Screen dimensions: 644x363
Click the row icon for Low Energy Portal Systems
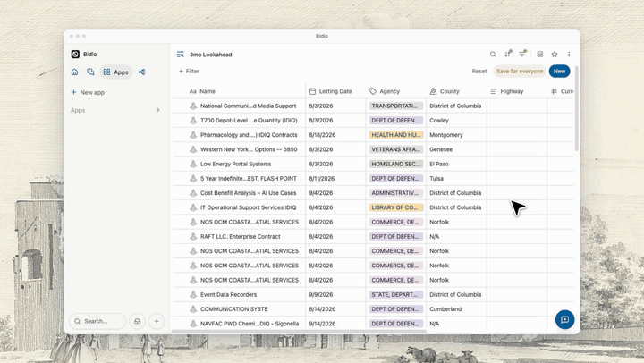point(193,164)
